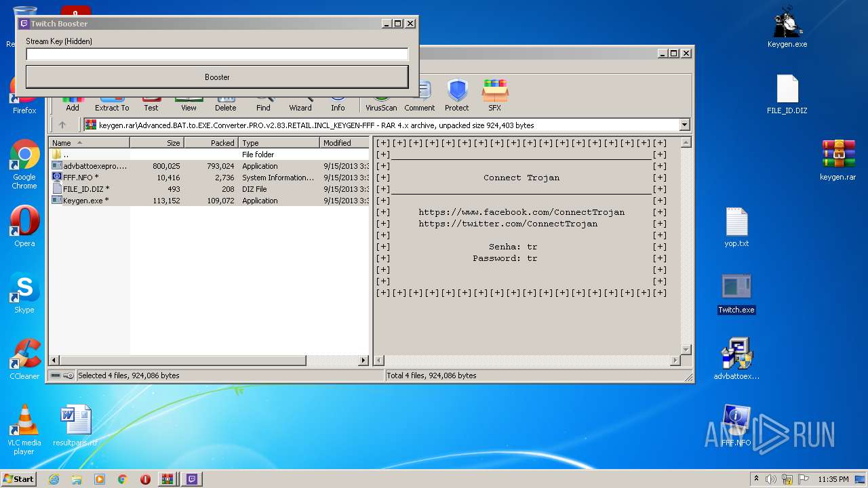Open keygen.rar desktop icon

coord(838,160)
